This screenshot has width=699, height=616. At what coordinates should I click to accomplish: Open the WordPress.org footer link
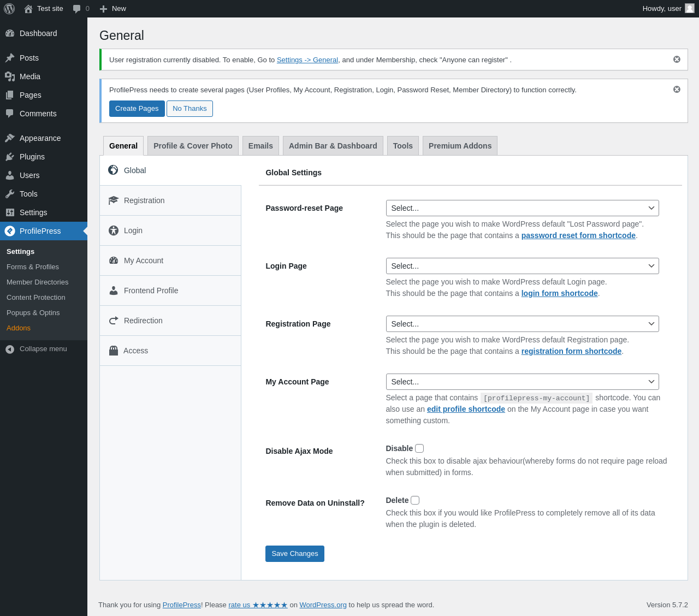tap(323, 605)
